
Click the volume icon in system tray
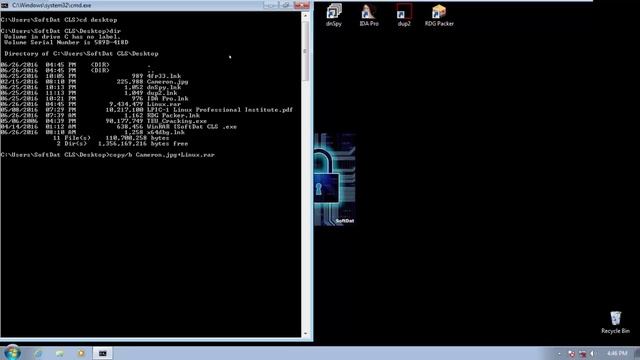pos(593,353)
